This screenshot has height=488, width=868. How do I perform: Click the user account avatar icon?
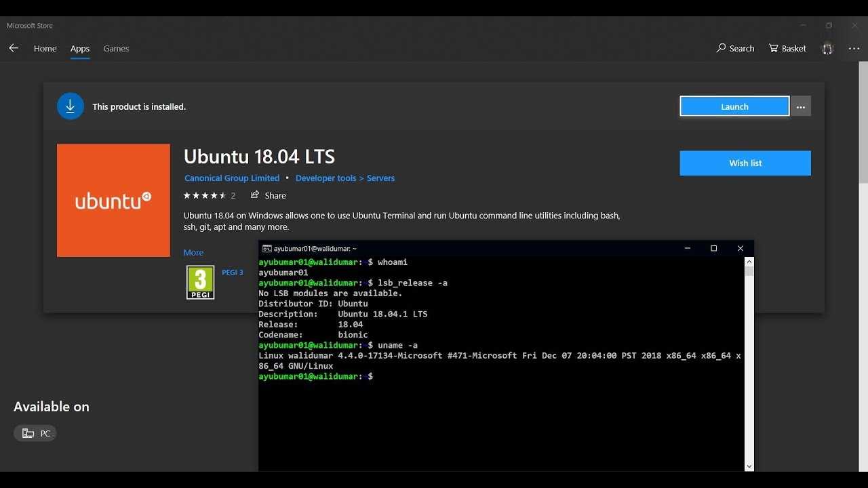coord(827,49)
